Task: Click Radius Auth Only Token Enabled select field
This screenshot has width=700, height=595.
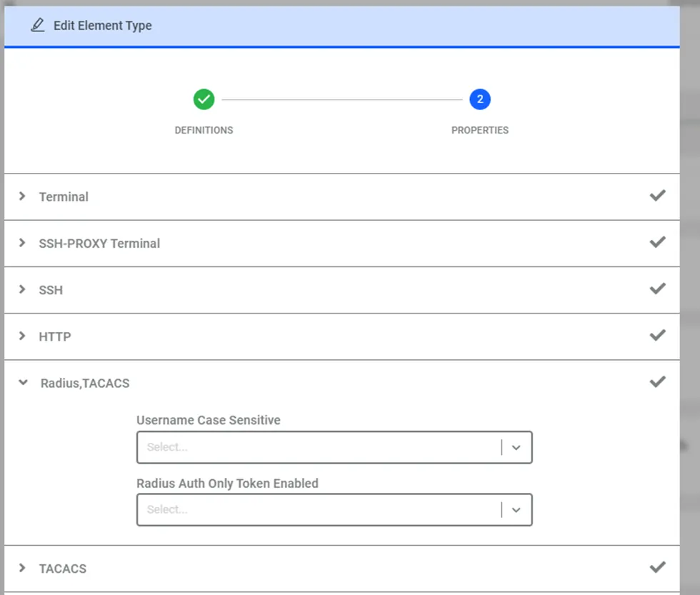Action: pos(334,510)
